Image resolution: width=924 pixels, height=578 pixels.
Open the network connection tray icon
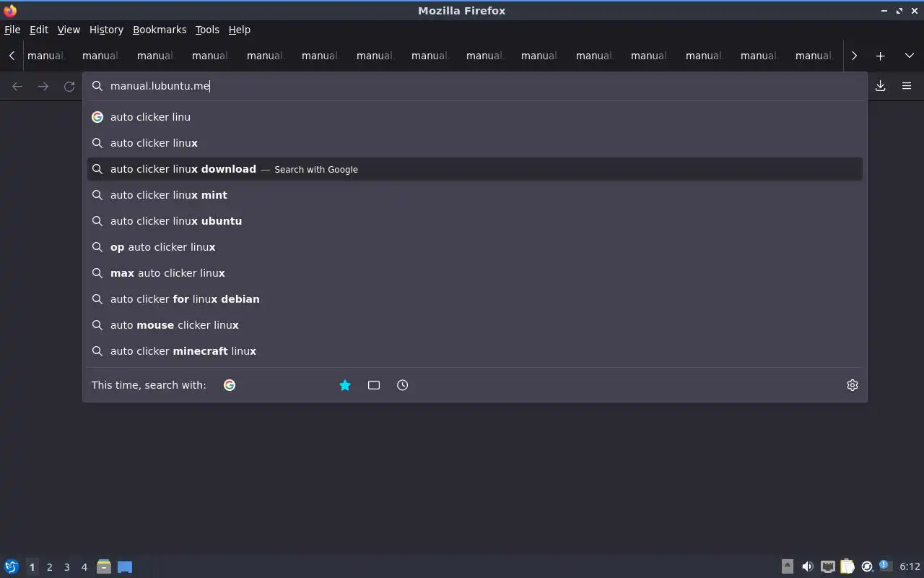click(x=828, y=566)
